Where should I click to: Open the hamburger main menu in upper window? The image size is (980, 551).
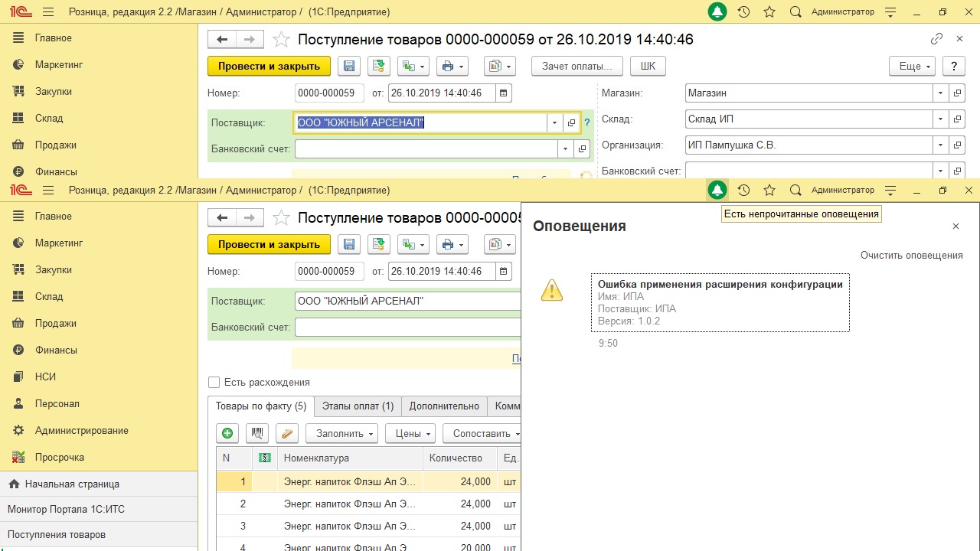48,12
